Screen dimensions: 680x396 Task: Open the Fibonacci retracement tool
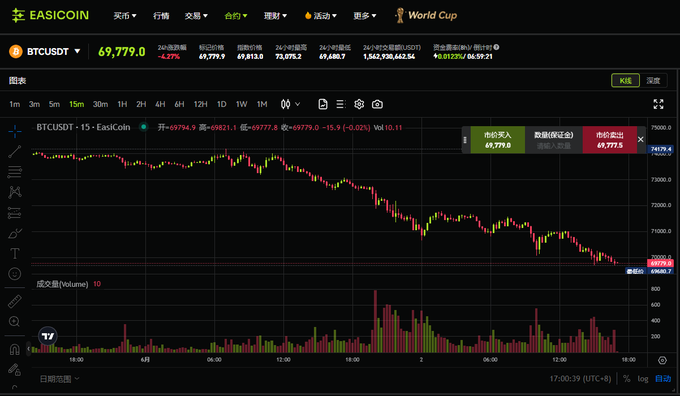15,172
